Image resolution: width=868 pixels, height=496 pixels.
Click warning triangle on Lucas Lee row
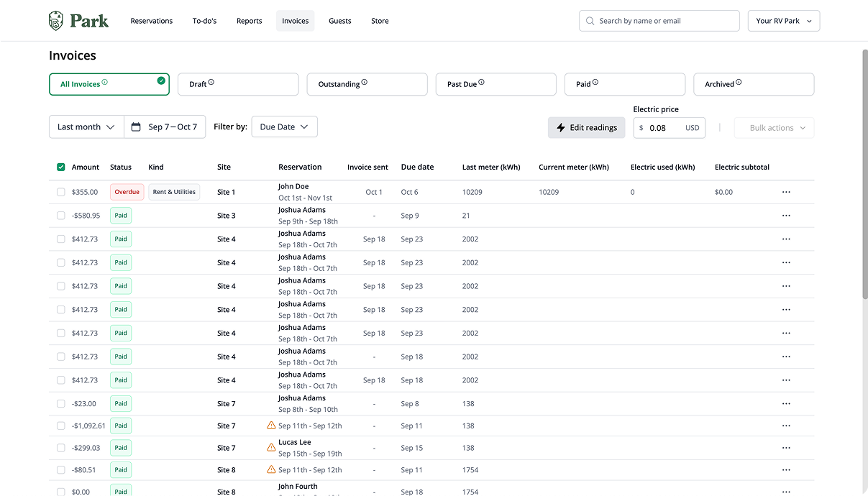[x=271, y=448]
